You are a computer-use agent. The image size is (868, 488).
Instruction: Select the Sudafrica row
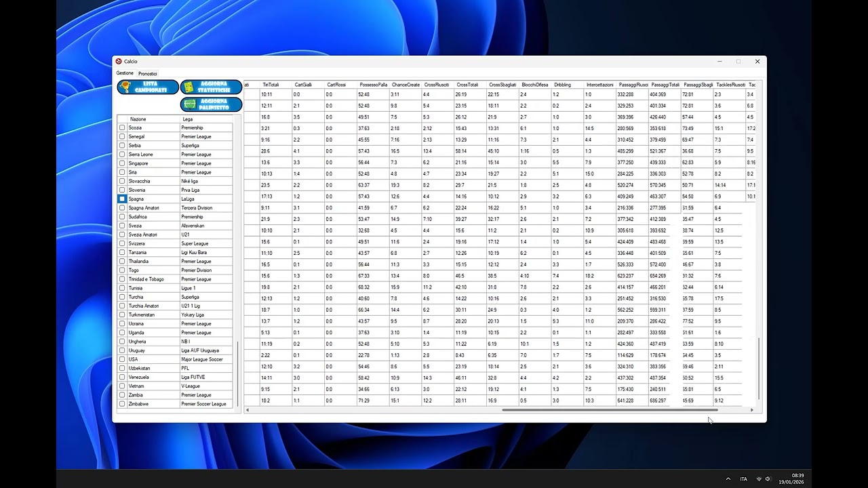pos(176,217)
